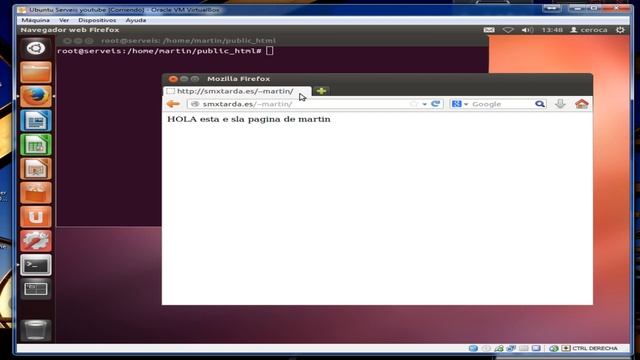Open Ubuntu One from launcher
The image size is (640, 360).
36,217
